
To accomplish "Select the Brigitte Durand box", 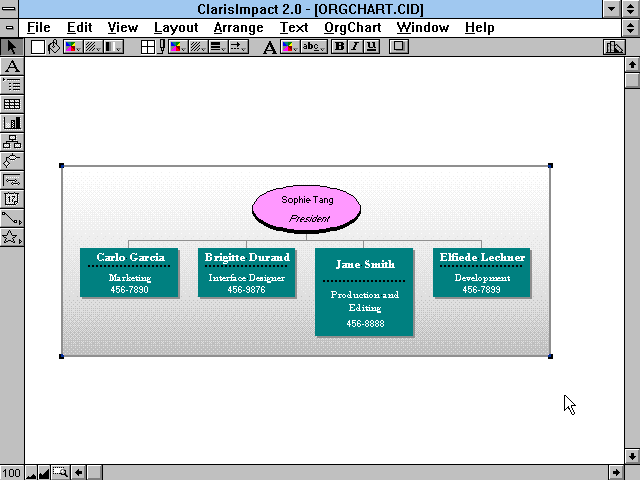I will click(x=247, y=273).
